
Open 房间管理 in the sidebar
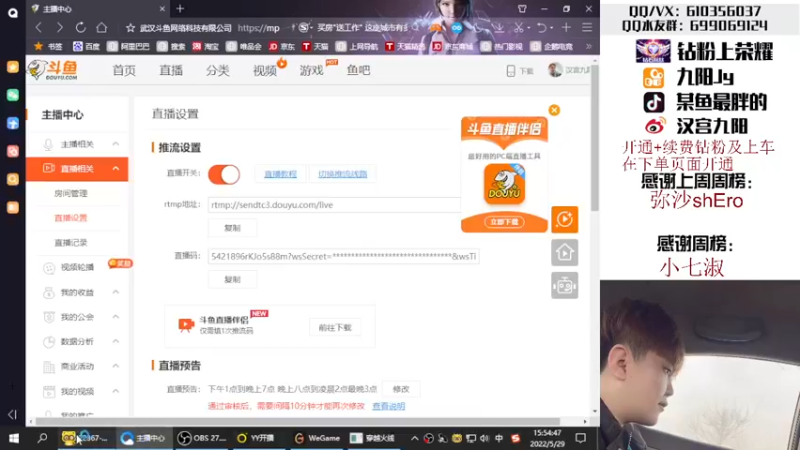pos(71,193)
